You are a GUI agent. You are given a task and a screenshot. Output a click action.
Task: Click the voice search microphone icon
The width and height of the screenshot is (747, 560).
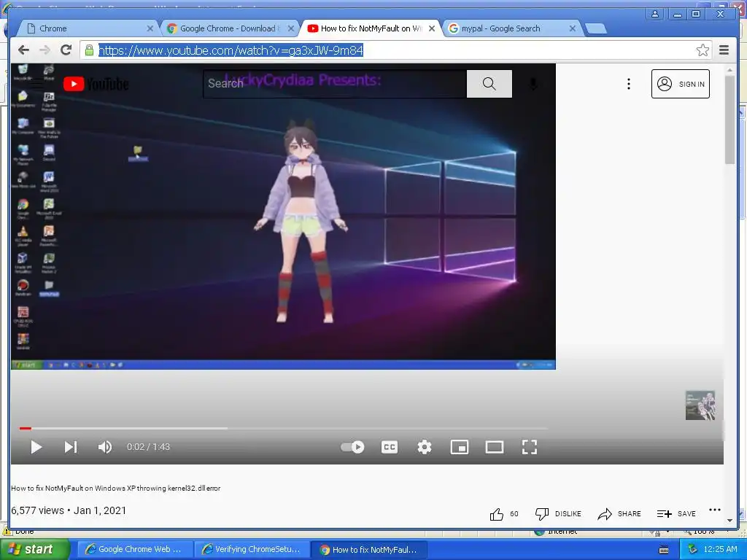[533, 85]
